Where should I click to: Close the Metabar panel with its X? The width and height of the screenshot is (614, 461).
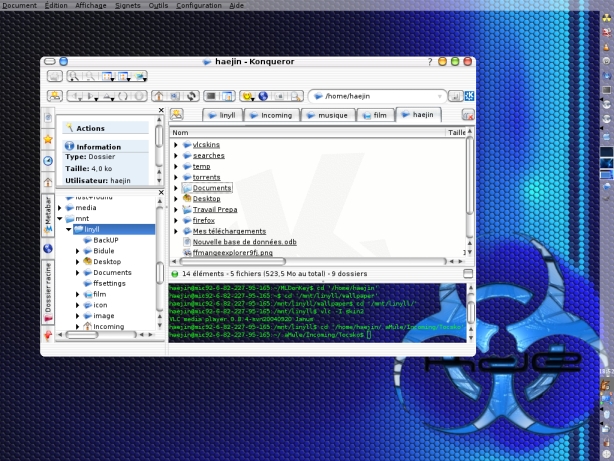tap(161, 110)
